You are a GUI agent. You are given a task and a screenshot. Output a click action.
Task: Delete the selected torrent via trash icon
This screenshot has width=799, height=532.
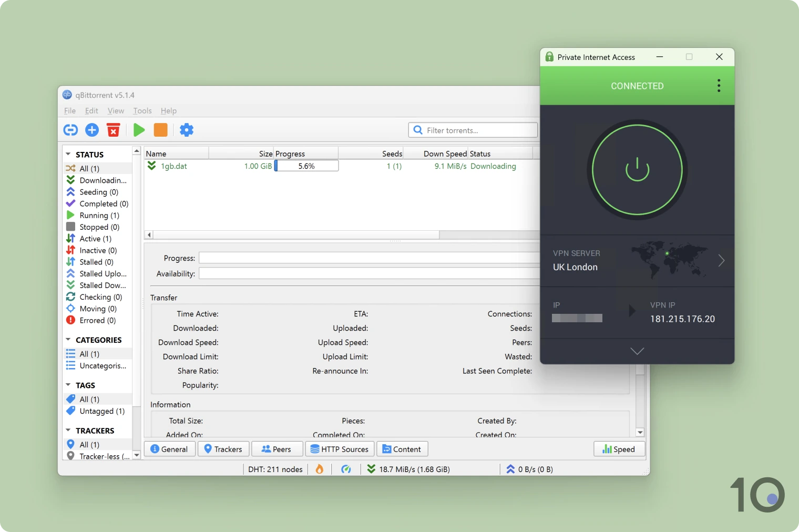[113, 130]
